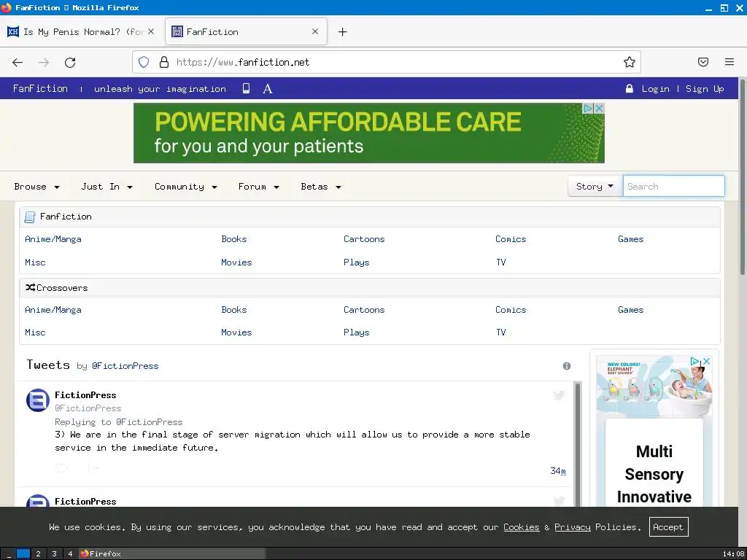Open Fanfiction Plays category

tap(356, 262)
